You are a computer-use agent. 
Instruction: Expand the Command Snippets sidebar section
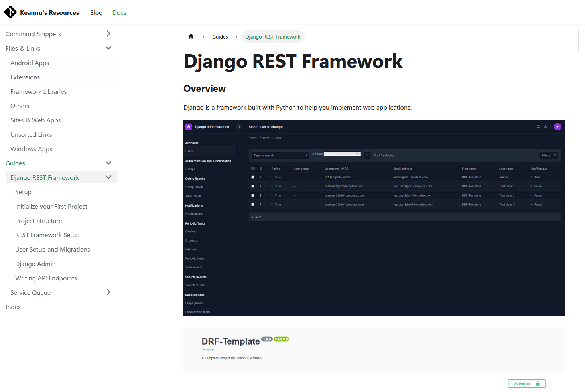click(108, 34)
